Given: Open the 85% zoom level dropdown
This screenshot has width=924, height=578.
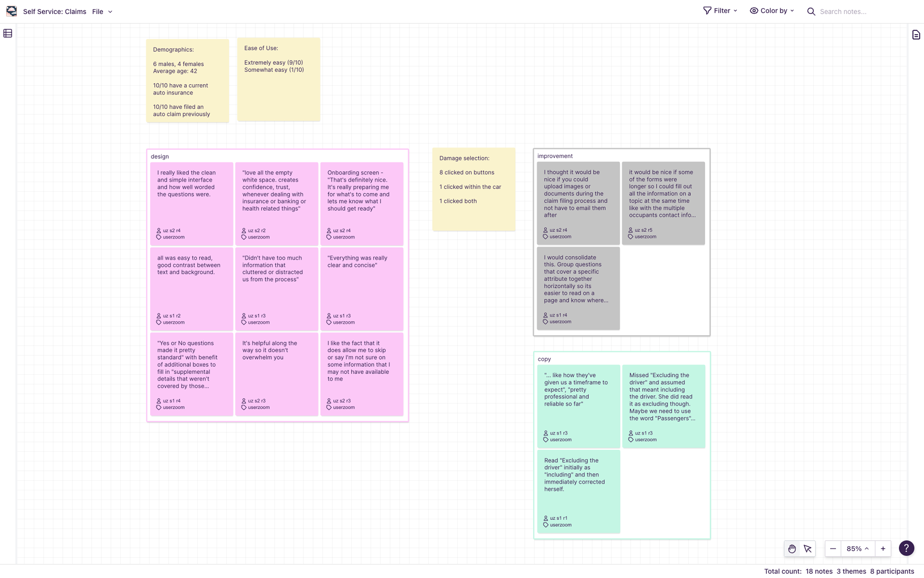Looking at the screenshot, I should click(857, 548).
